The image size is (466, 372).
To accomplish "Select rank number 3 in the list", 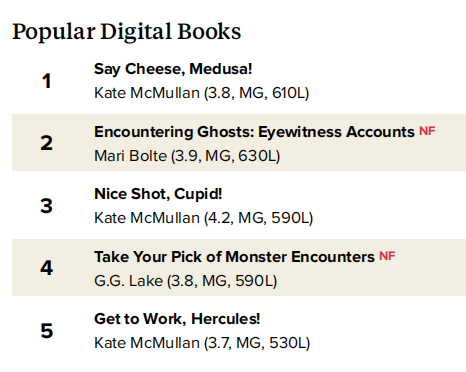I will click(x=47, y=206).
